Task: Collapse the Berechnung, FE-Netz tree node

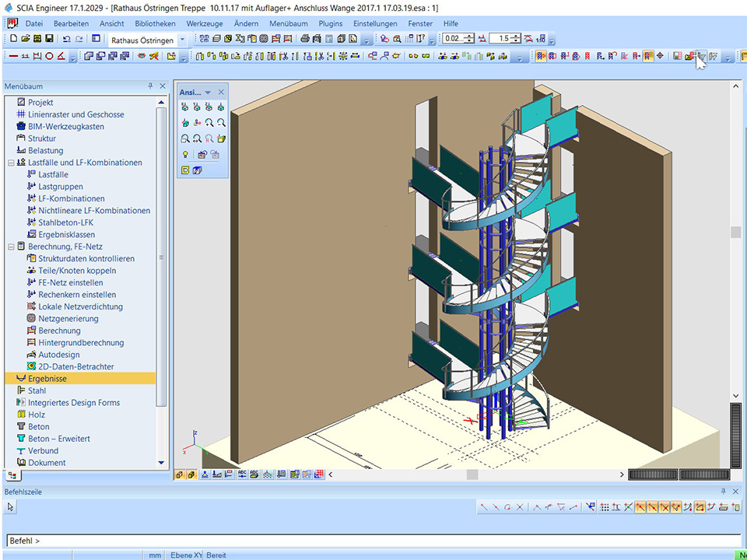Action: pos(10,247)
